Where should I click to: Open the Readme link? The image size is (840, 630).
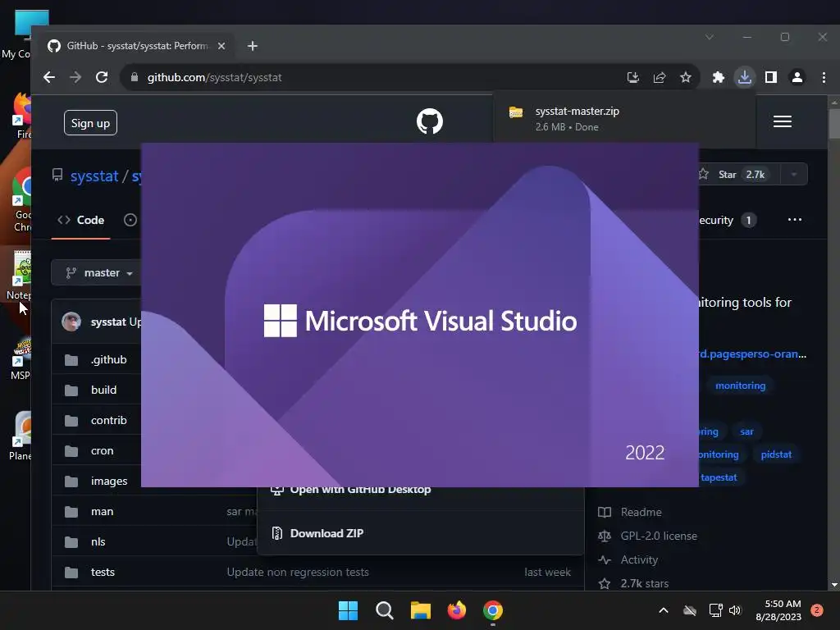641,512
